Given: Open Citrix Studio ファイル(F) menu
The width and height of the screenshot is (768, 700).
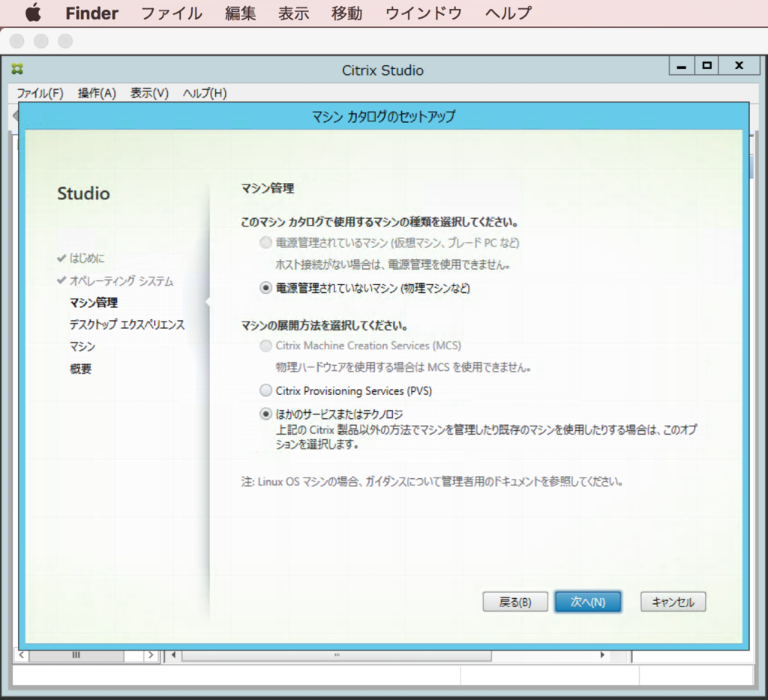Looking at the screenshot, I should click(x=40, y=93).
